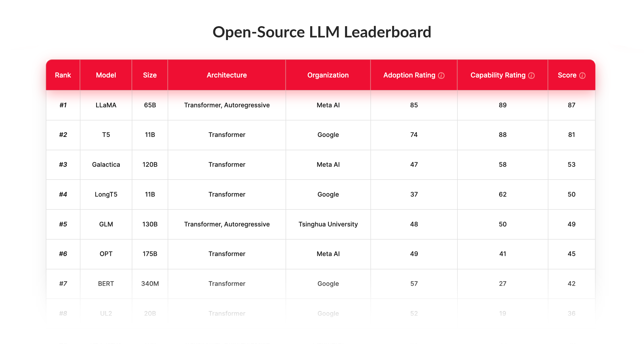Click the 65B size value
Viewport: 644px width, 344px height.
pos(150,105)
